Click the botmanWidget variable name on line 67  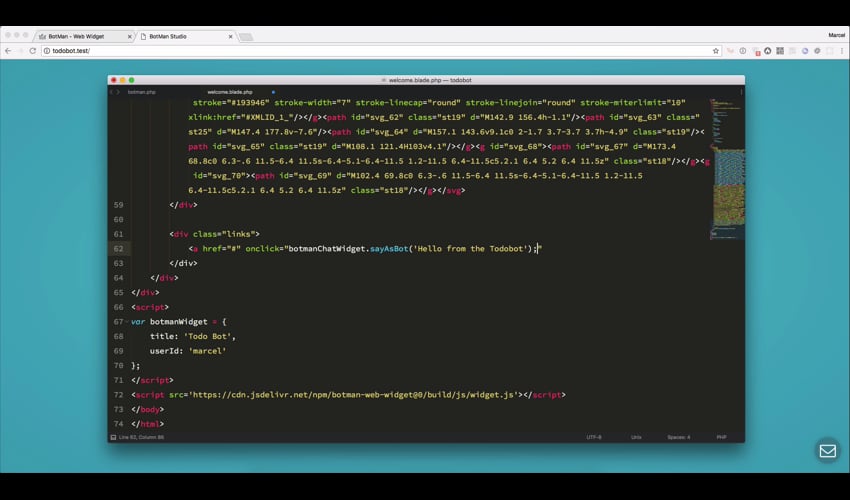click(179, 322)
